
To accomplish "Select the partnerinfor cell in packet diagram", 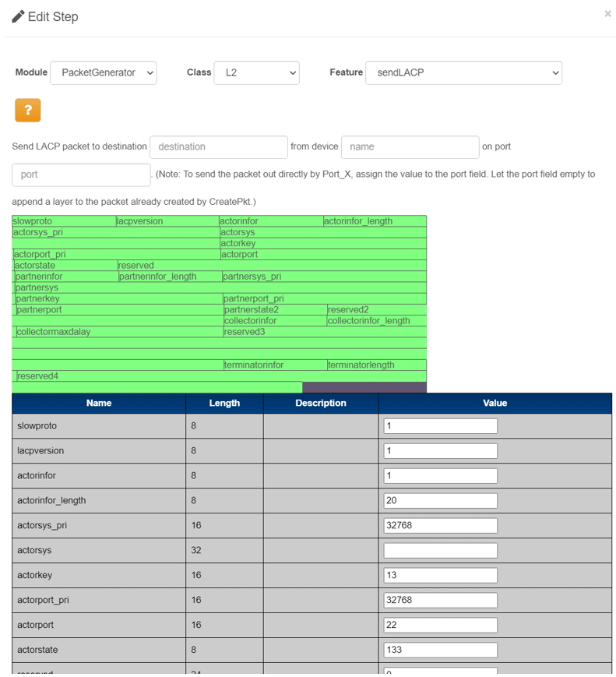I will coord(66,277).
